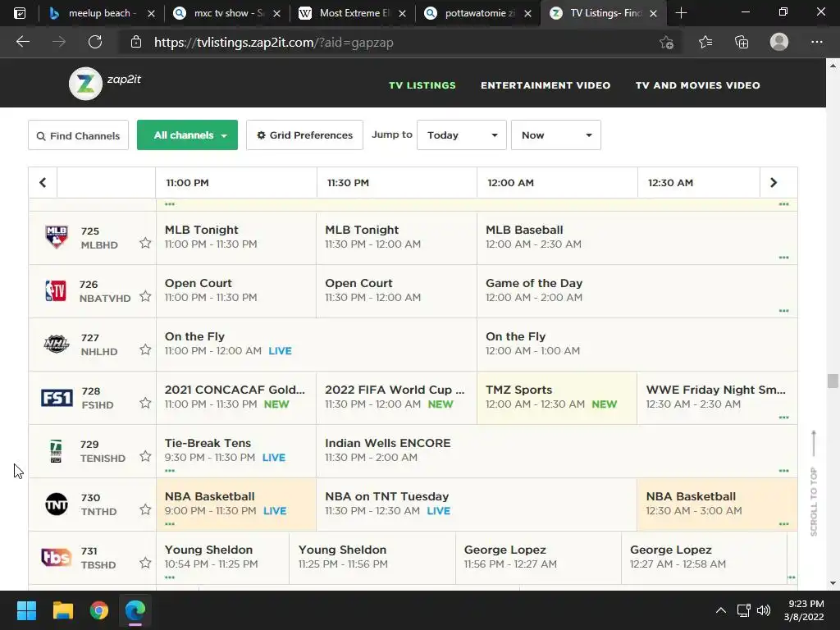Image resolution: width=840 pixels, height=630 pixels.
Task: Favorite channel 725 MLBHD with star
Action: pyautogui.click(x=145, y=243)
